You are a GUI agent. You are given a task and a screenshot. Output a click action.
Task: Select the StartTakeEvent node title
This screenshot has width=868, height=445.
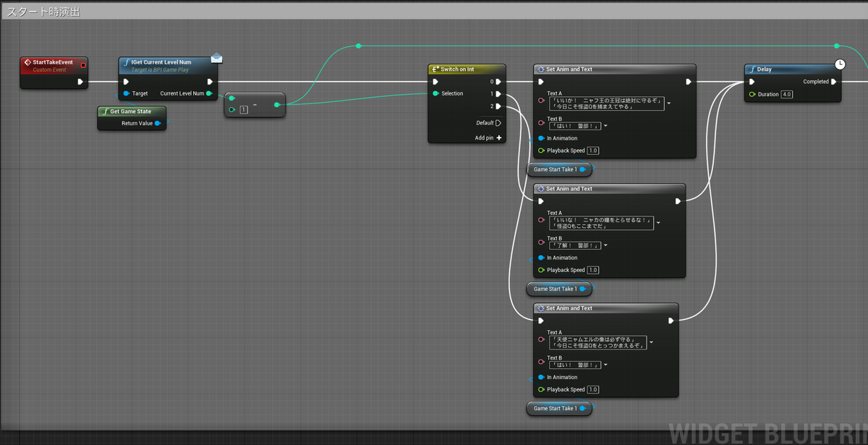click(53, 62)
